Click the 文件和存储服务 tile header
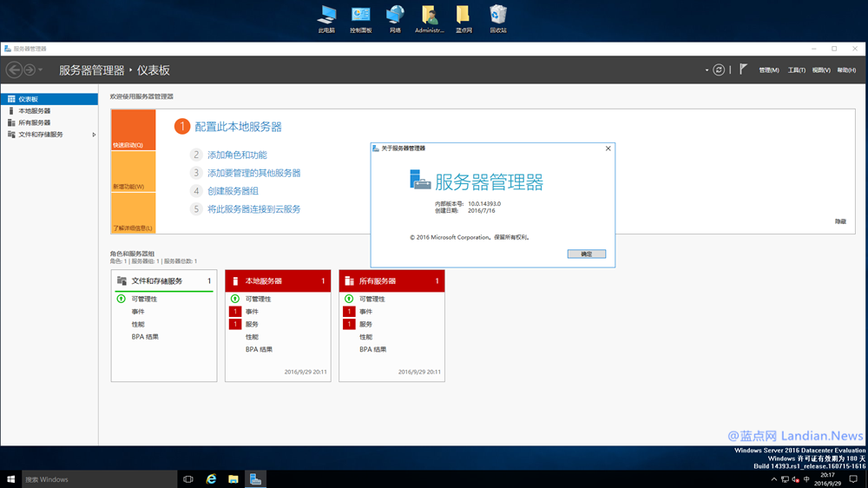Viewport: 868px width, 488px height. point(164,280)
